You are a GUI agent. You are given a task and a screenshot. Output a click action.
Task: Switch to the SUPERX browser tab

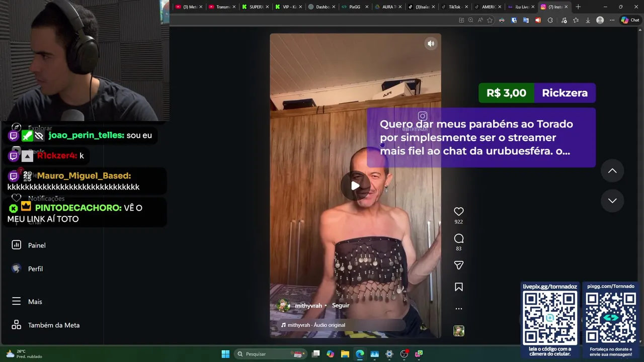click(256, 7)
